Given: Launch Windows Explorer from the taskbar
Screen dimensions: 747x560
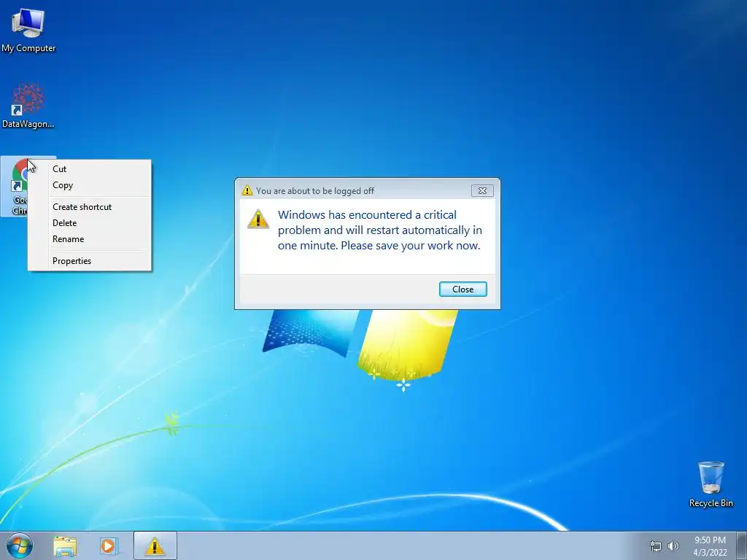Looking at the screenshot, I should (65, 546).
